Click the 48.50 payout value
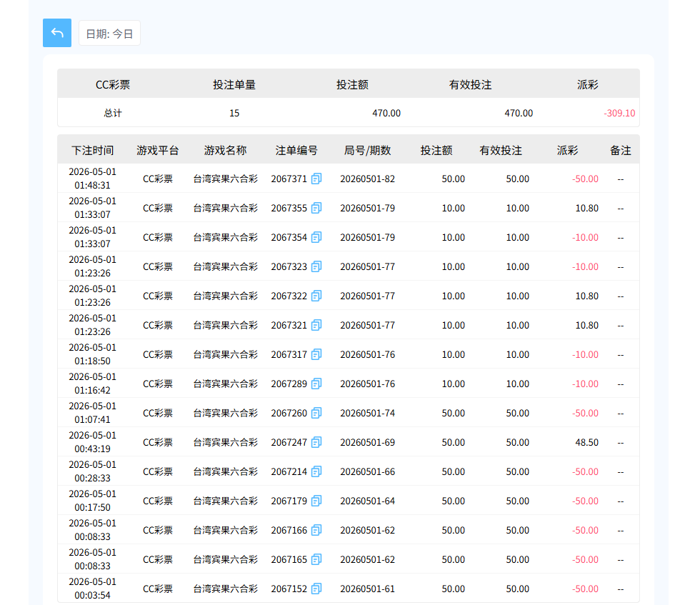700x605 pixels. pyautogui.click(x=586, y=442)
